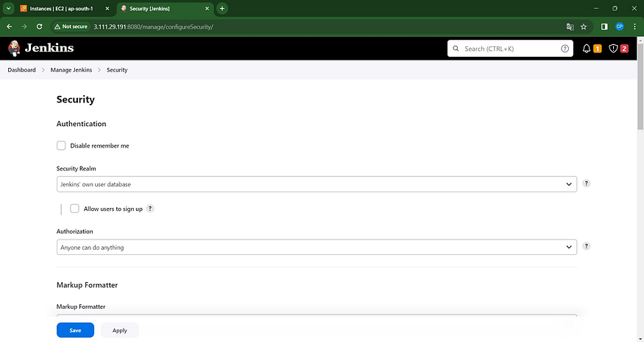Close the Instances EC2 tab
The width and height of the screenshot is (644, 342).
tap(107, 8)
